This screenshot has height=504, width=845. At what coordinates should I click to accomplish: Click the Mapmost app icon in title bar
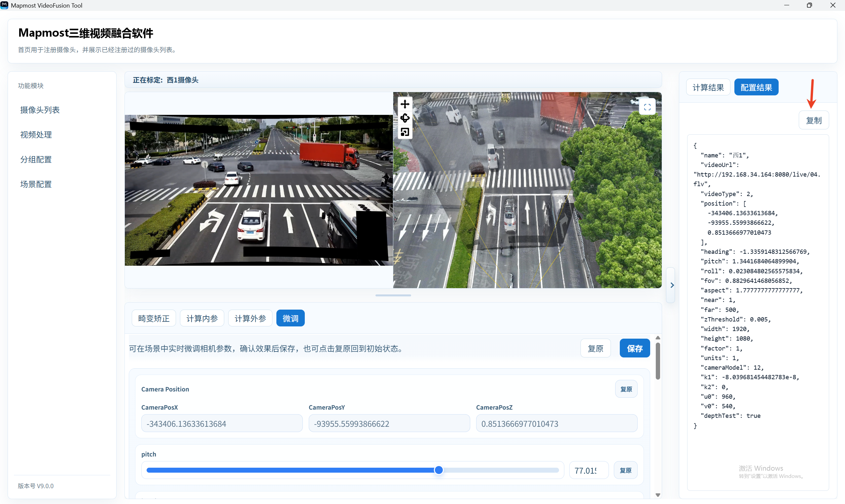pos(5,5)
